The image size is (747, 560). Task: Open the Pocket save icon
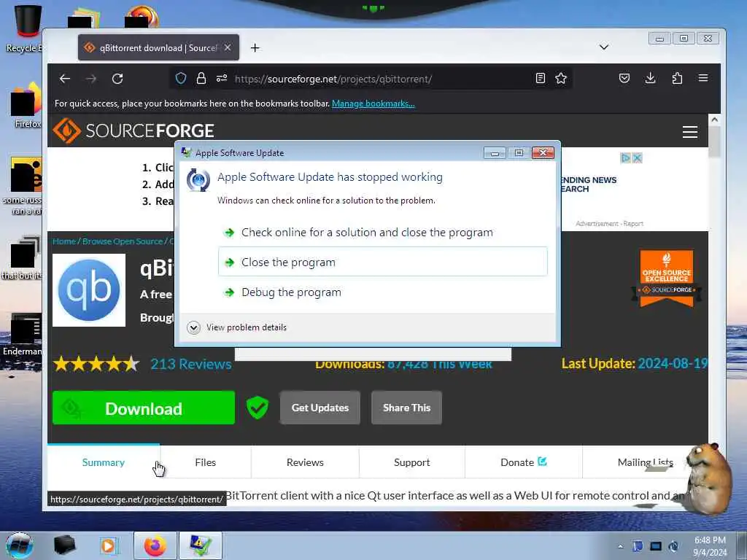[624, 78]
